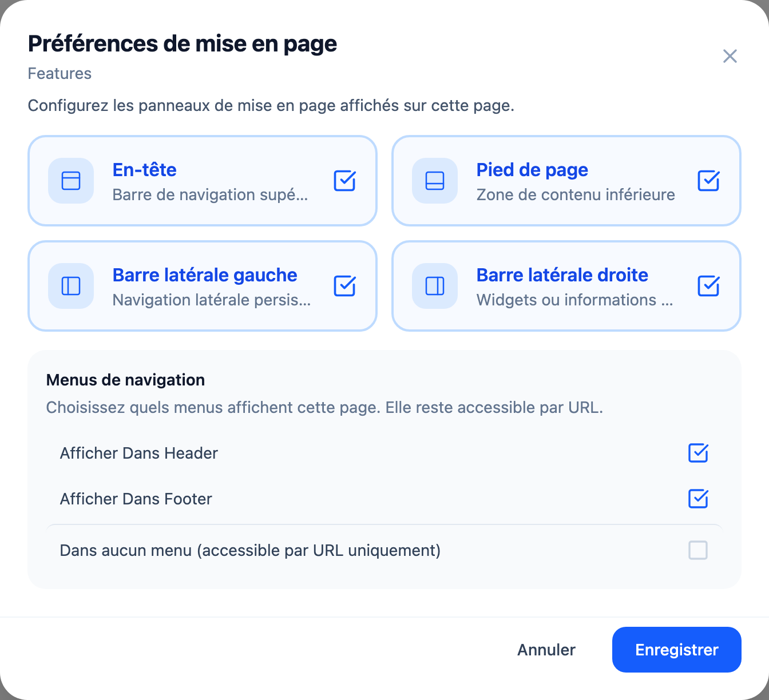Check the Dans aucun menu checkbox
This screenshot has width=769, height=700.
[x=698, y=550]
